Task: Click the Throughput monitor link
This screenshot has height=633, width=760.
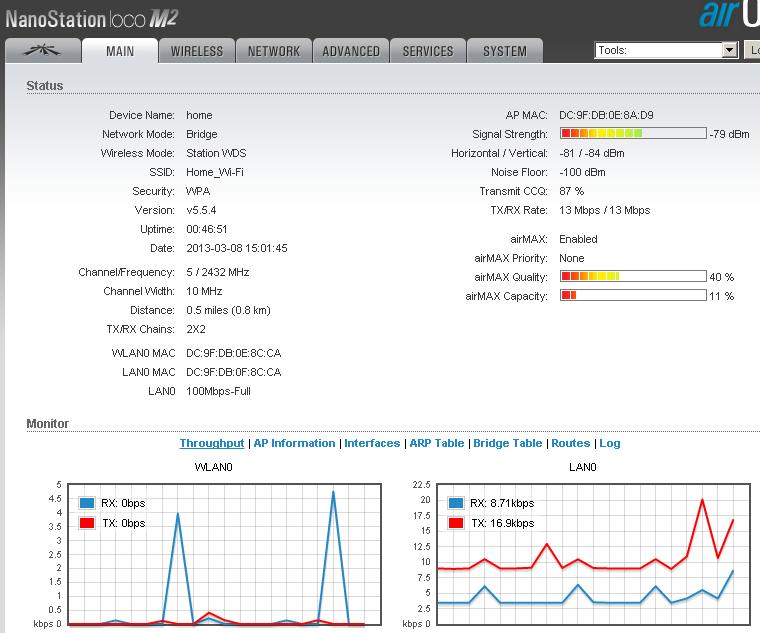Action: click(211, 443)
